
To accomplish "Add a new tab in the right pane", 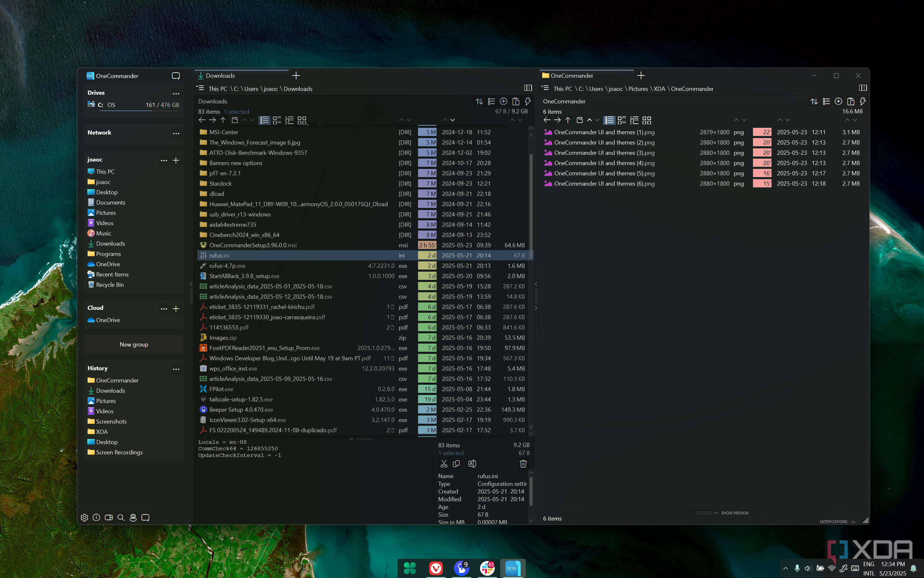I will [641, 76].
